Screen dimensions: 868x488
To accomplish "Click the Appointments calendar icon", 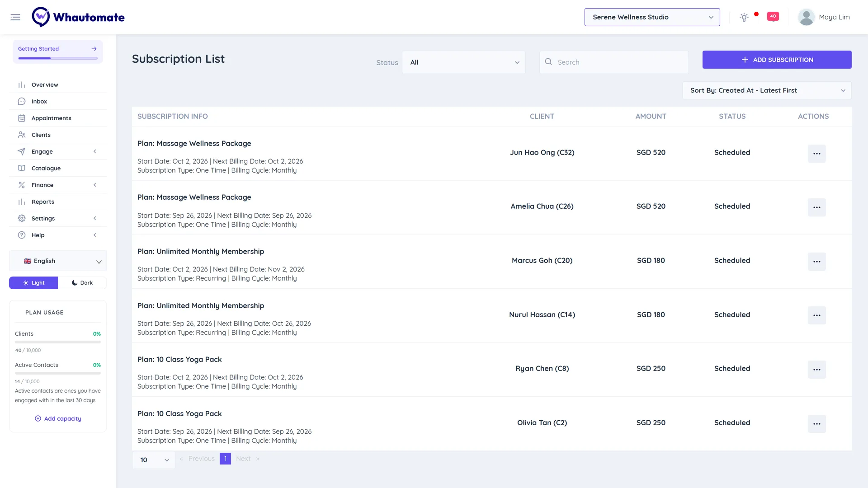I will 22,118.
